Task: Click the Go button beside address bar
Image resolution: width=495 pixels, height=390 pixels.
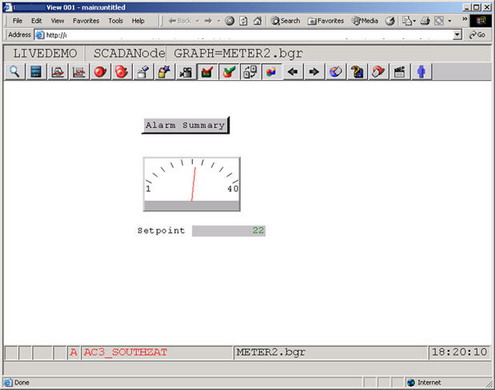Action: [x=477, y=35]
